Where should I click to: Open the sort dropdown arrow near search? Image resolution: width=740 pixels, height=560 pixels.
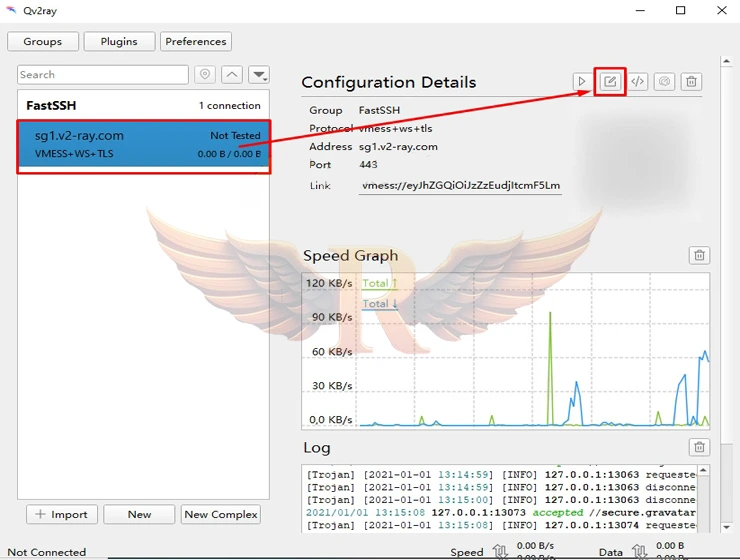click(x=259, y=75)
